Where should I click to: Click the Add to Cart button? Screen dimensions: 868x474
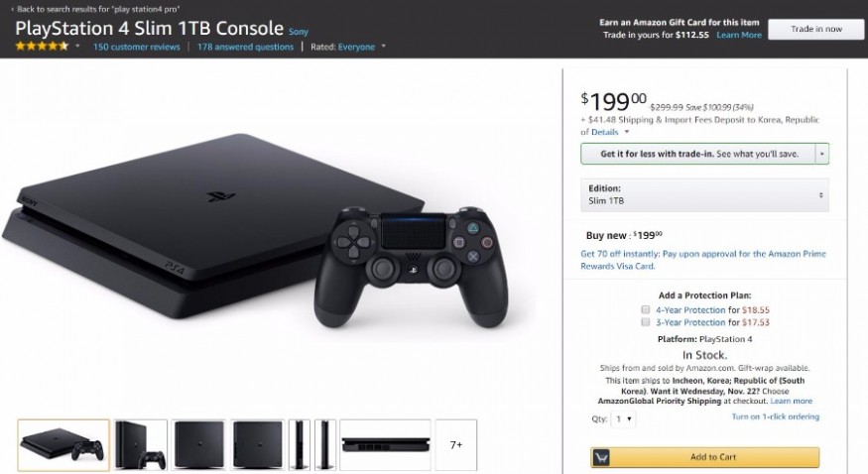704,457
